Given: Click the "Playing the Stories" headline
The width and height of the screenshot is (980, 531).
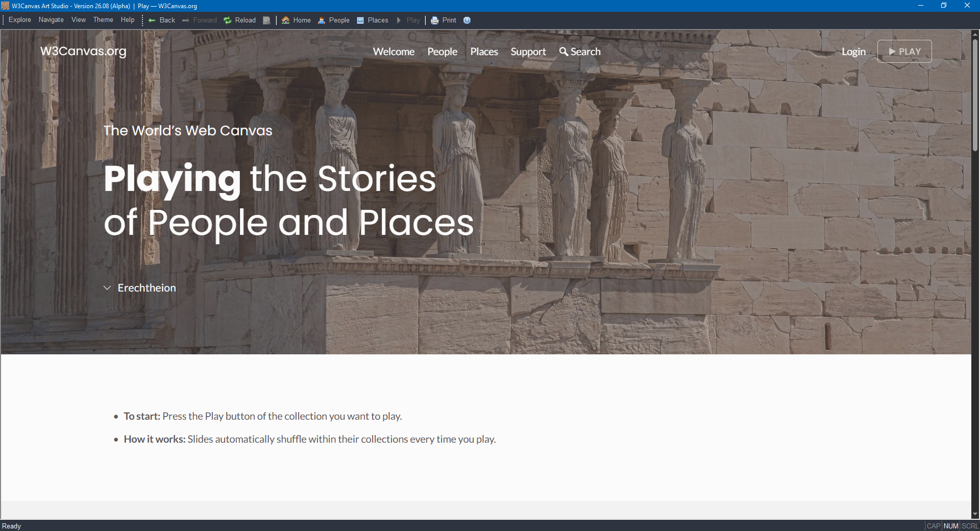Looking at the screenshot, I should point(270,179).
